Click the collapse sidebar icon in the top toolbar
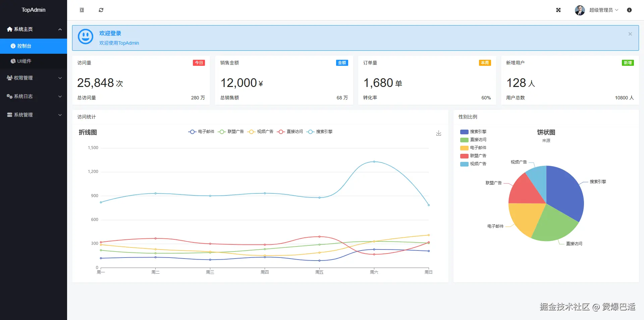Viewport: 644px width, 320px height. pos(82,10)
